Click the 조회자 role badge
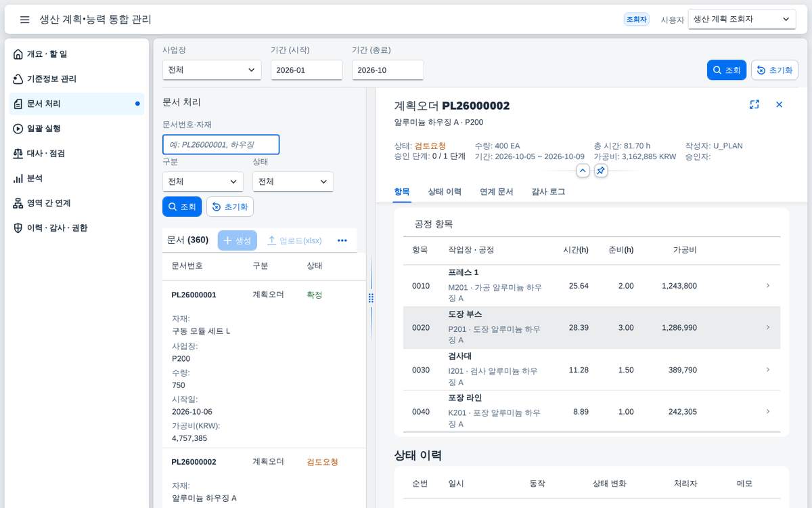The height and width of the screenshot is (508, 812). 636,20
